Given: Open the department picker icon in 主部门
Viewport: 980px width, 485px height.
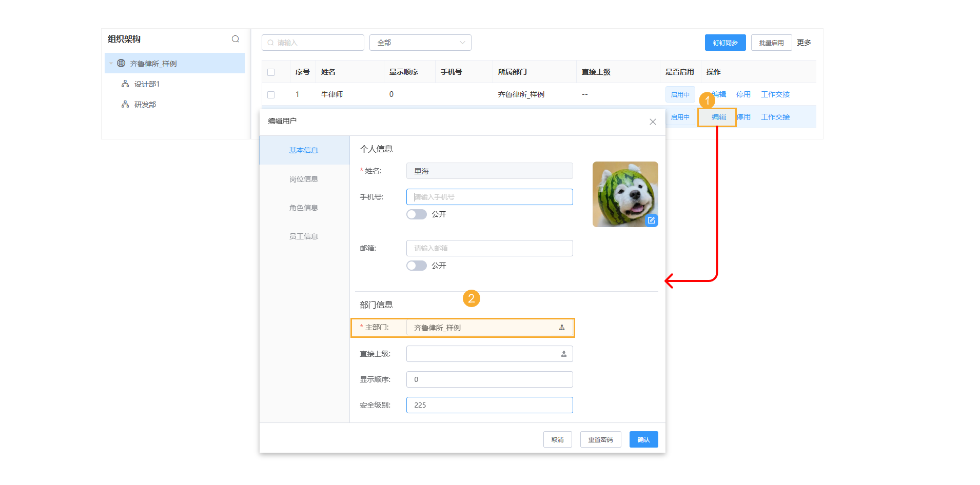Looking at the screenshot, I should pos(562,328).
